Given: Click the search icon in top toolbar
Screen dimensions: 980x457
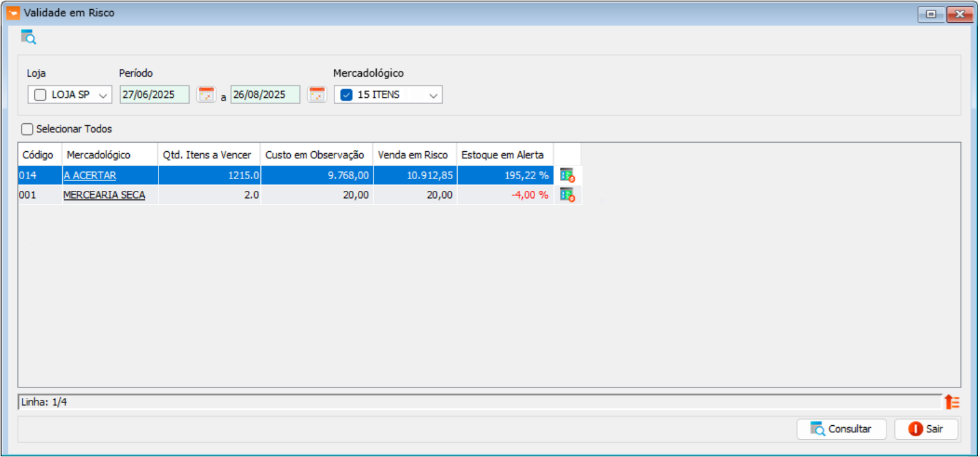Looking at the screenshot, I should pyautogui.click(x=28, y=37).
